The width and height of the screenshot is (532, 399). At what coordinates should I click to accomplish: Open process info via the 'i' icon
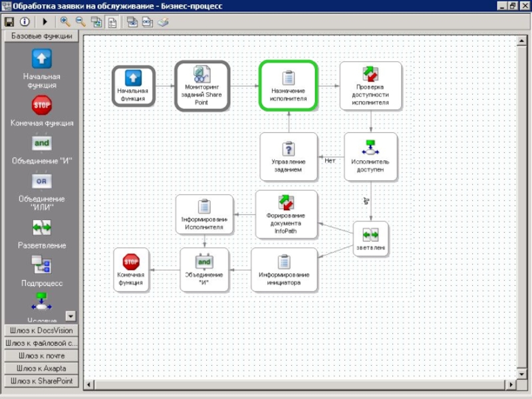click(x=24, y=22)
